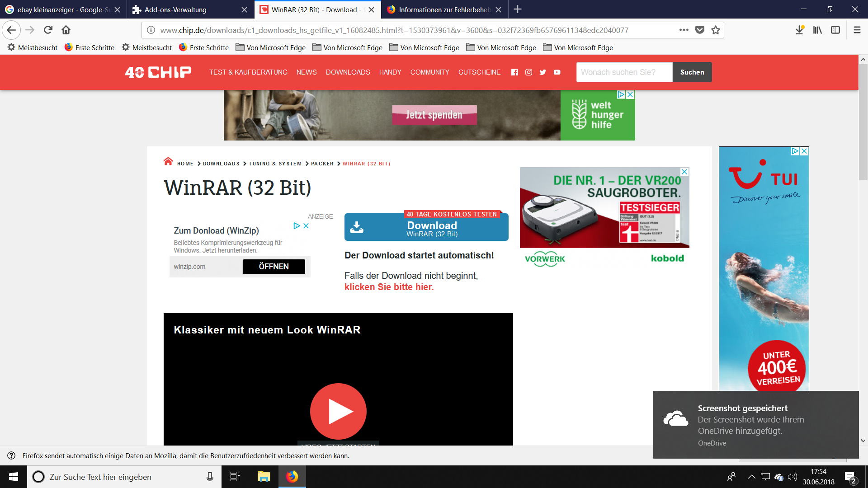Open the Firefox downloads panel
The height and width of the screenshot is (488, 868).
pos(799,30)
